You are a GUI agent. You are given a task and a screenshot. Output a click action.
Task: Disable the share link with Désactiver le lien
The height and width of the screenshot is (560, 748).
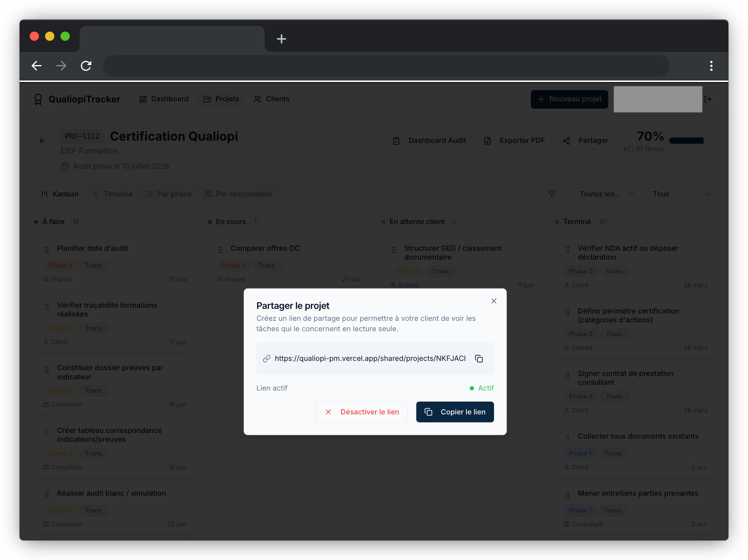(361, 412)
